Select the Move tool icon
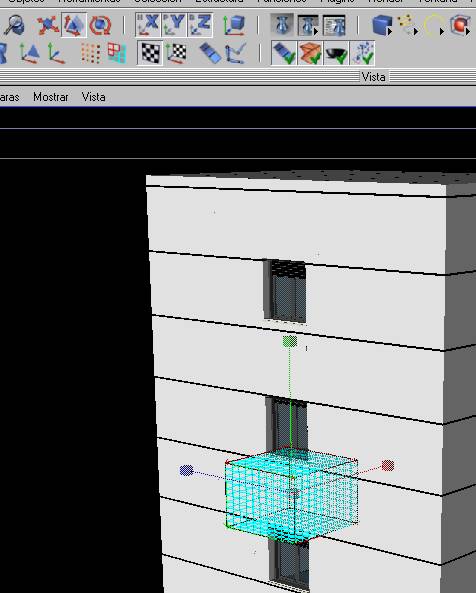The height and width of the screenshot is (593, 476). [x=48, y=25]
